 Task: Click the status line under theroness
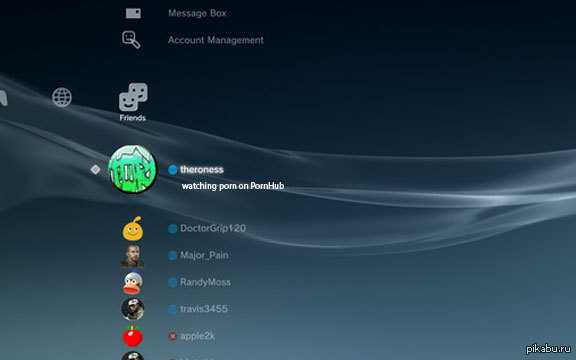[233, 186]
